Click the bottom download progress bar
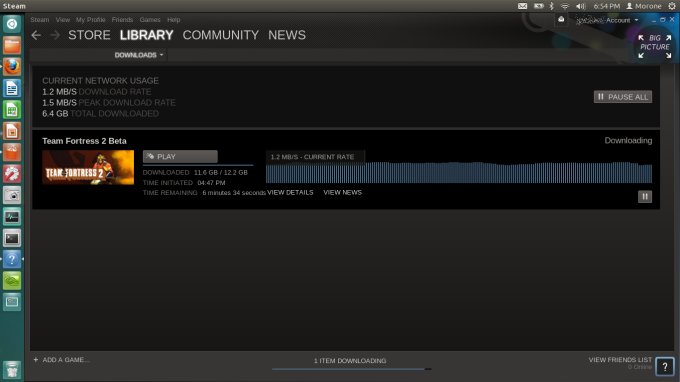 pyautogui.click(x=352, y=369)
